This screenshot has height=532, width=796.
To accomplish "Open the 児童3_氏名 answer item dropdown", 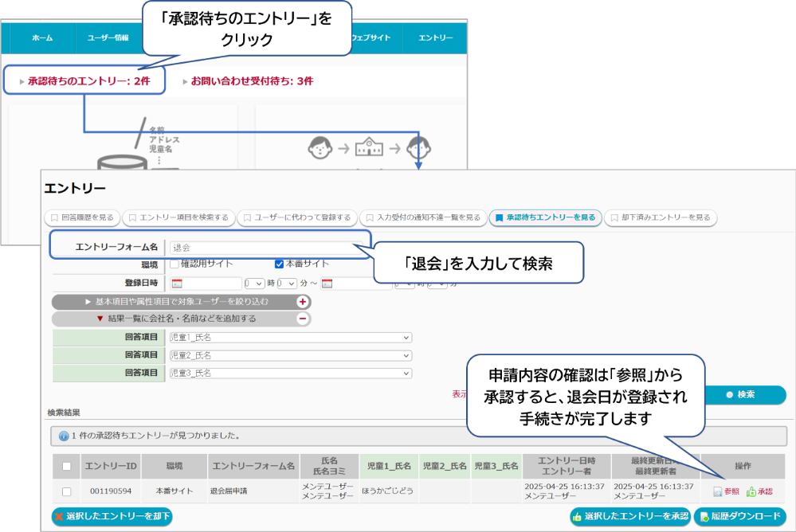I will [x=290, y=373].
